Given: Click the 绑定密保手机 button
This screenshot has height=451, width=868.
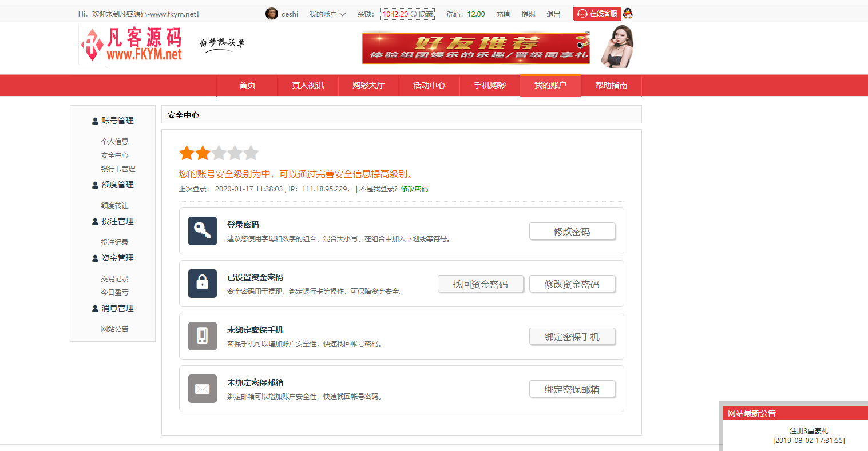Looking at the screenshot, I should pyautogui.click(x=572, y=336).
